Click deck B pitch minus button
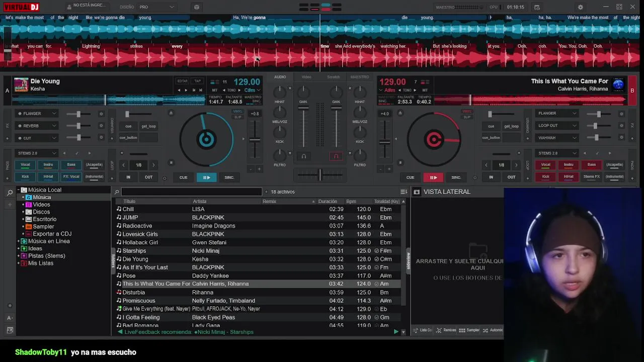The width and height of the screenshot is (644, 362). (380, 169)
